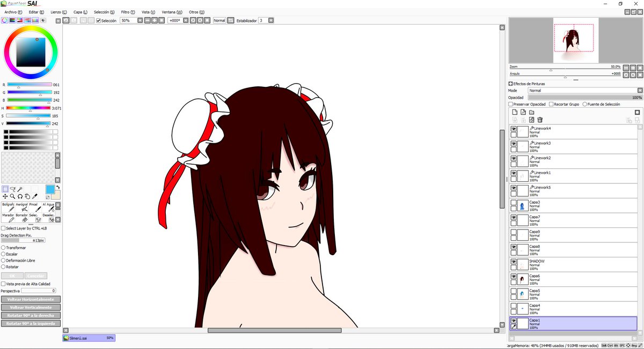Select the hand pan tool
This screenshot has height=349, width=644.
(x=27, y=196)
